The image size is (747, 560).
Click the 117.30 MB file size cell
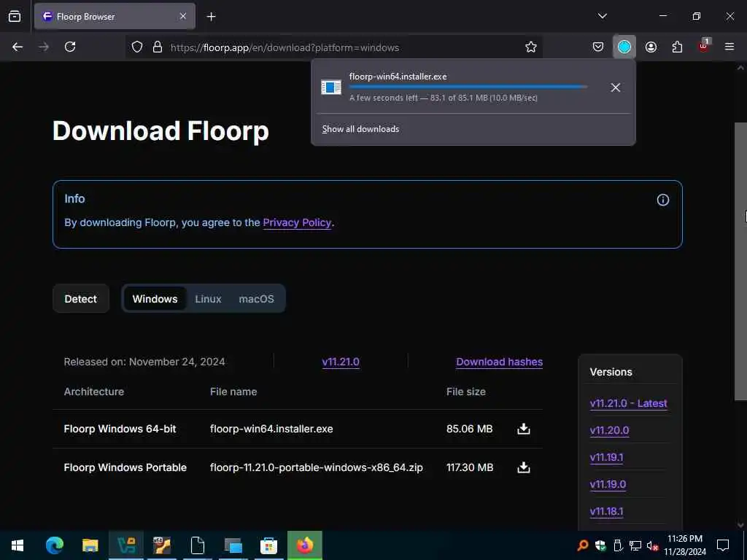470,467
